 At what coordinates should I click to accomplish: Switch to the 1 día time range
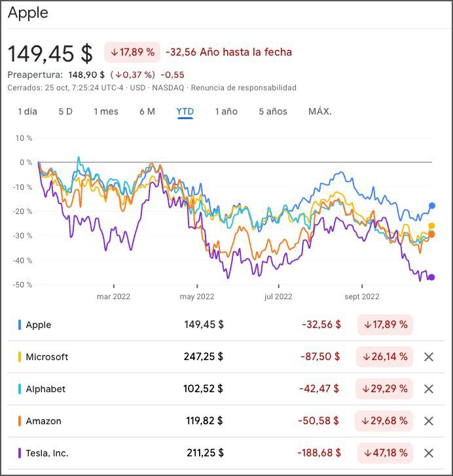tap(27, 111)
